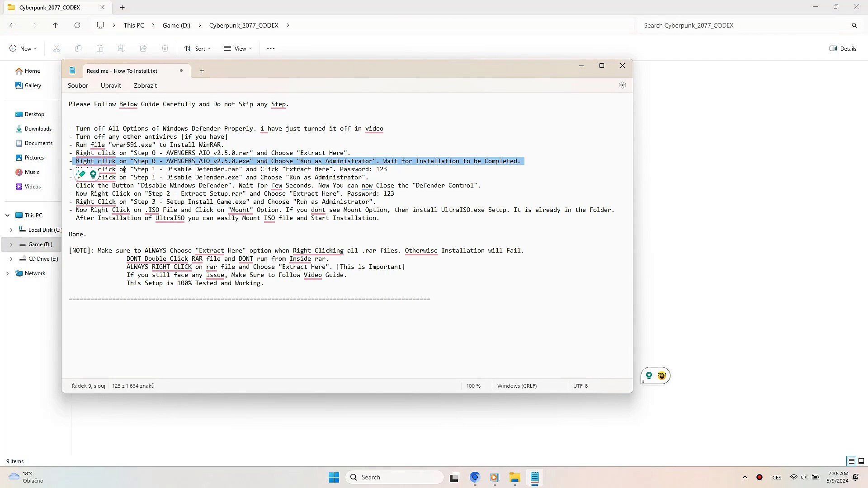Image resolution: width=868 pixels, height=488 pixels.
Task: Switch to details list view layout
Action: click(x=851, y=461)
